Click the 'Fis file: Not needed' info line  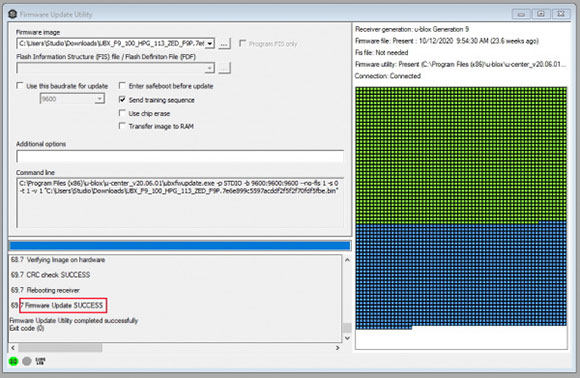(382, 53)
